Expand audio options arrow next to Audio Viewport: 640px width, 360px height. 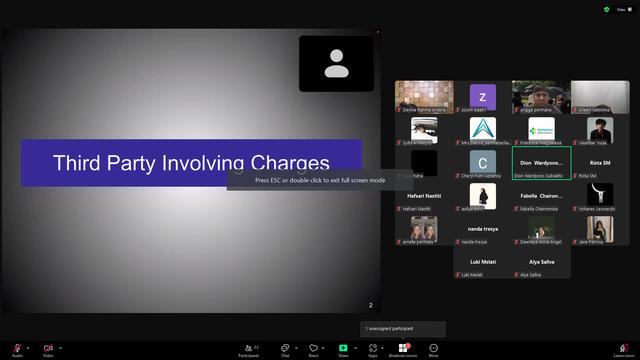(28, 348)
